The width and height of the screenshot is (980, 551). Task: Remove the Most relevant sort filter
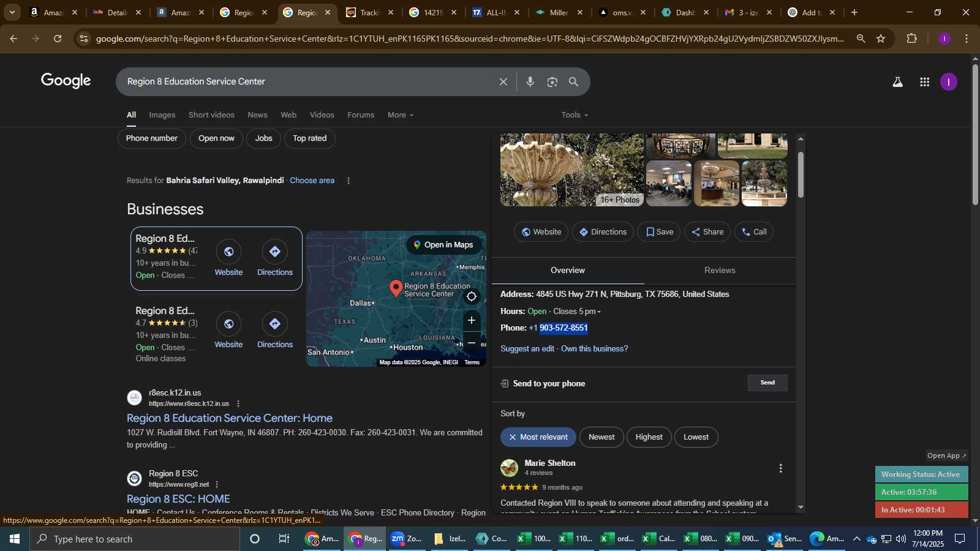(513, 437)
